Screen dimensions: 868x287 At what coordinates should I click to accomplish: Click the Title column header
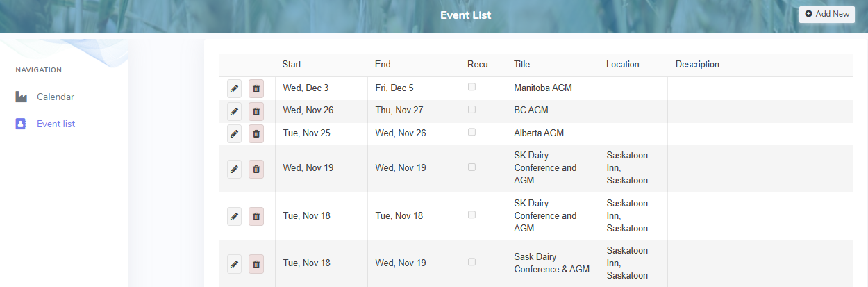[521, 65]
